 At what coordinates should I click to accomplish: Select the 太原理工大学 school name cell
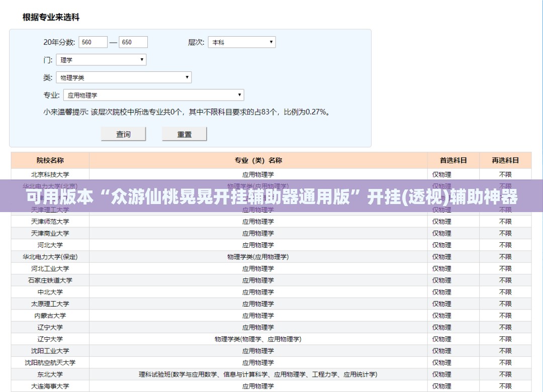click(x=50, y=304)
